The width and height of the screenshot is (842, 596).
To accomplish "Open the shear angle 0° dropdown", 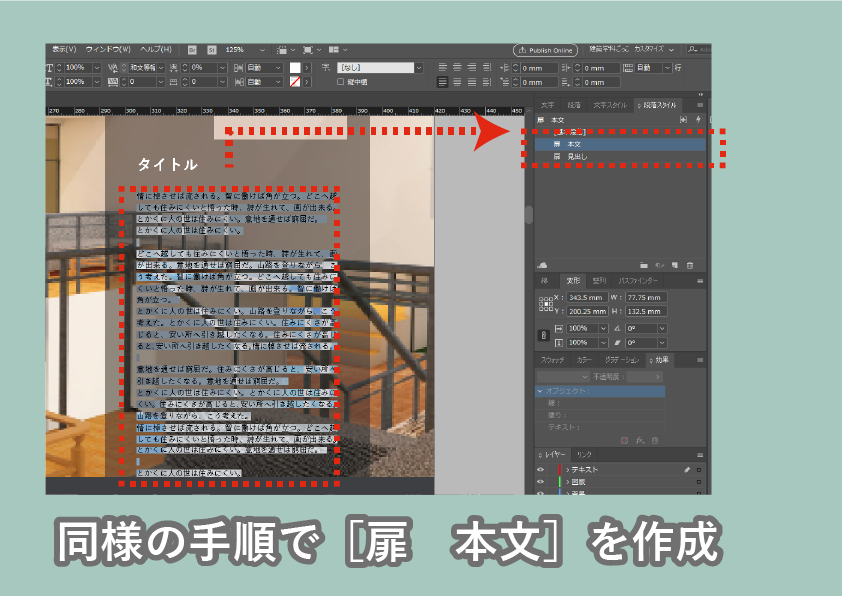I will click(662, 343).
